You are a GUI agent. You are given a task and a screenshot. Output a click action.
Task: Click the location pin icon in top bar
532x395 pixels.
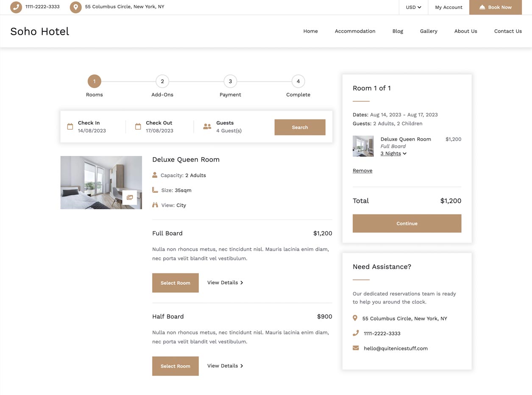coord(75,7)
